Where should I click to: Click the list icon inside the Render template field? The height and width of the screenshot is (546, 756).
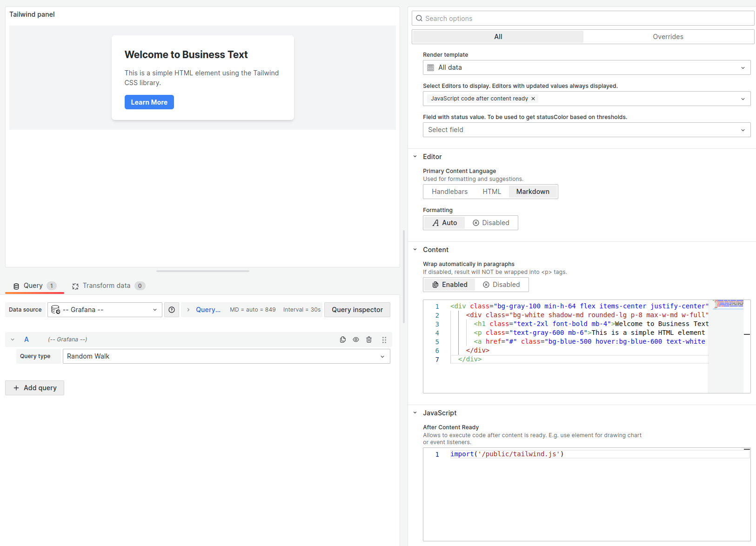coord(430,67)
